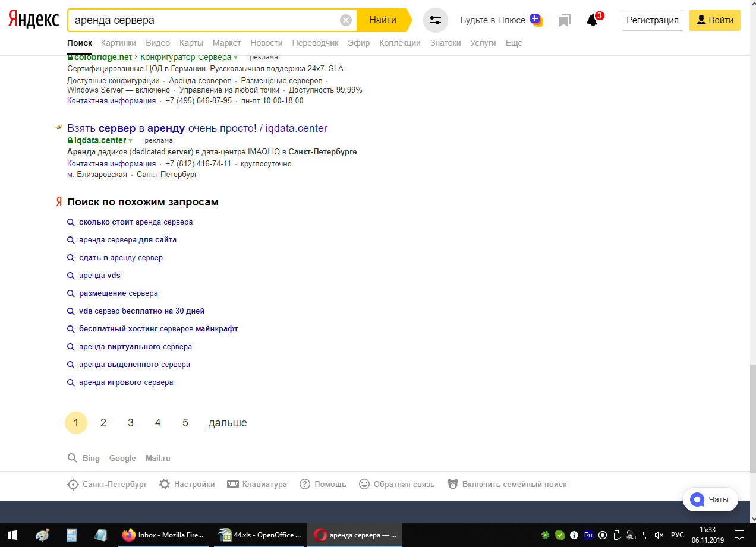The height and width of the screenshot is (547, 756).
Task: Open the Доступные конфигурации sitelink
Action: [x=114, y=80]
